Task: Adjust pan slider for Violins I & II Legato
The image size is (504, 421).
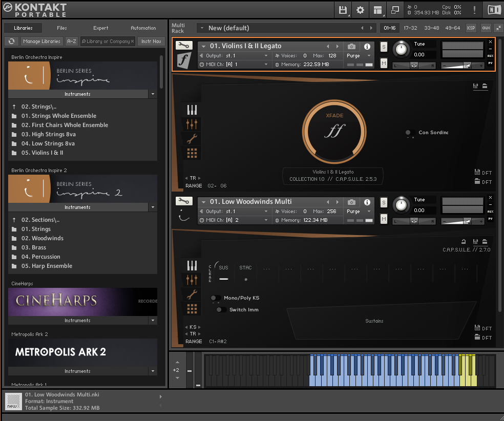Action: 414,66
